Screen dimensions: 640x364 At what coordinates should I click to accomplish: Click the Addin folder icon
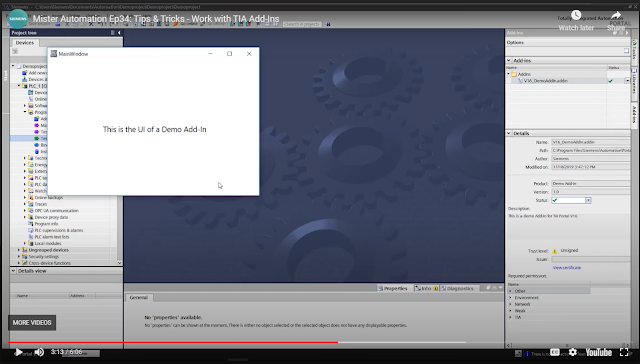(514, 74)
